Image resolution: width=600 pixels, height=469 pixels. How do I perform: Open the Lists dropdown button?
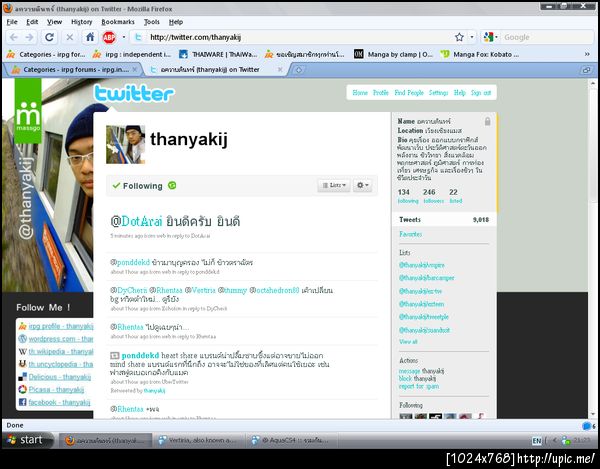(334, 185)
